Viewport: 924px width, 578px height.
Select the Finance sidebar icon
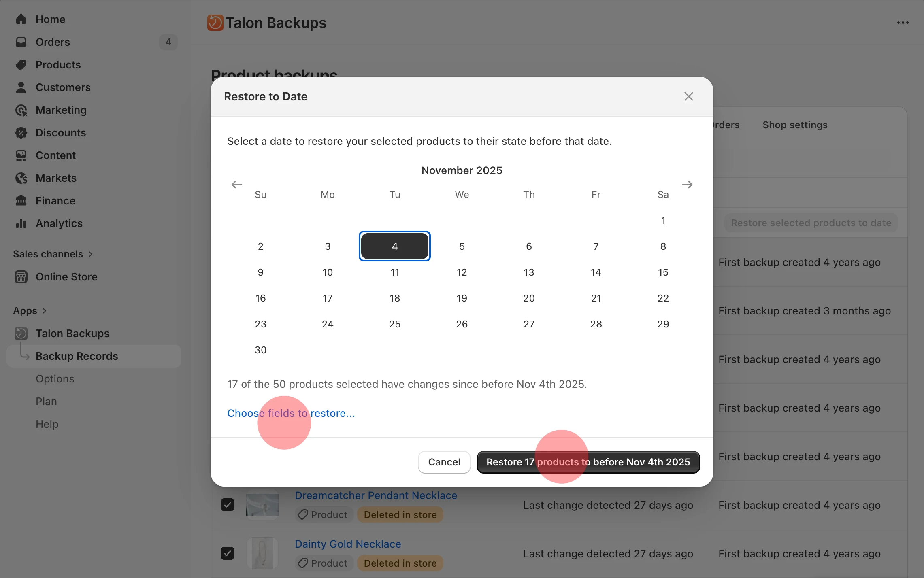tap(21, 200)
